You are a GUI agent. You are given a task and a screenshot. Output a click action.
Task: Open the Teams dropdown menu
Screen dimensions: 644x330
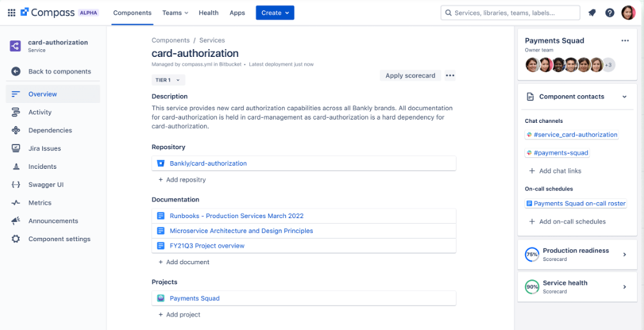point(175,13)
